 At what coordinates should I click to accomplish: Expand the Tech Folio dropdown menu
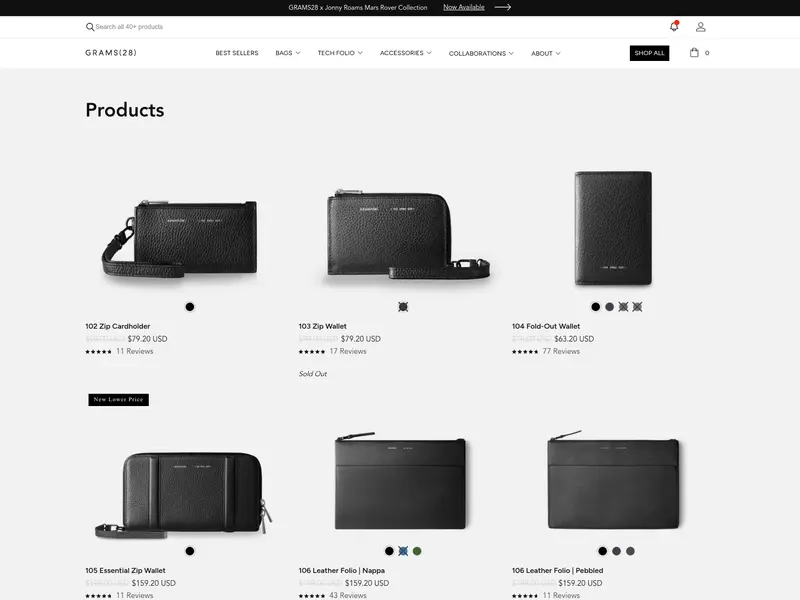pyautogui.click(x=340, y=53)
